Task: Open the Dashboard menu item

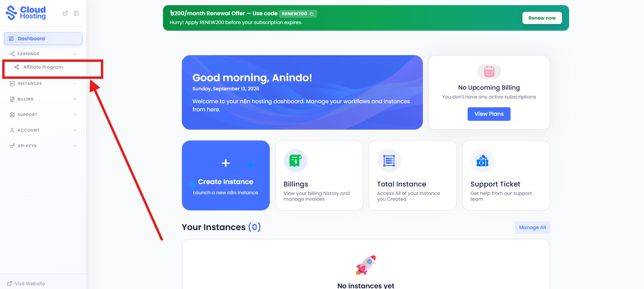Action: [x=43, y=39]
